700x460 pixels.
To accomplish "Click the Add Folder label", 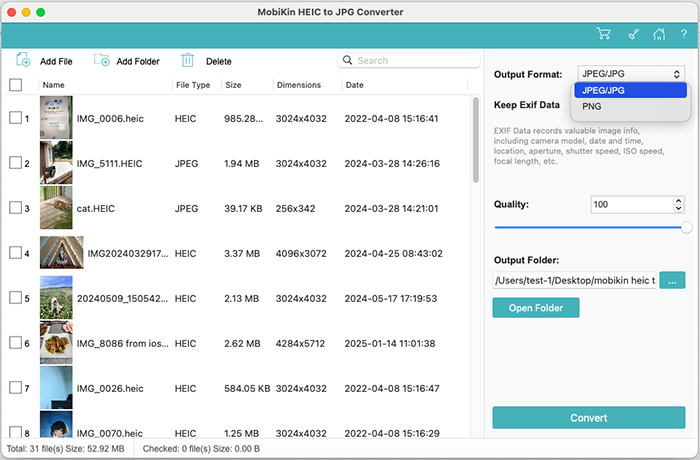I will click(x=138, y=62).
